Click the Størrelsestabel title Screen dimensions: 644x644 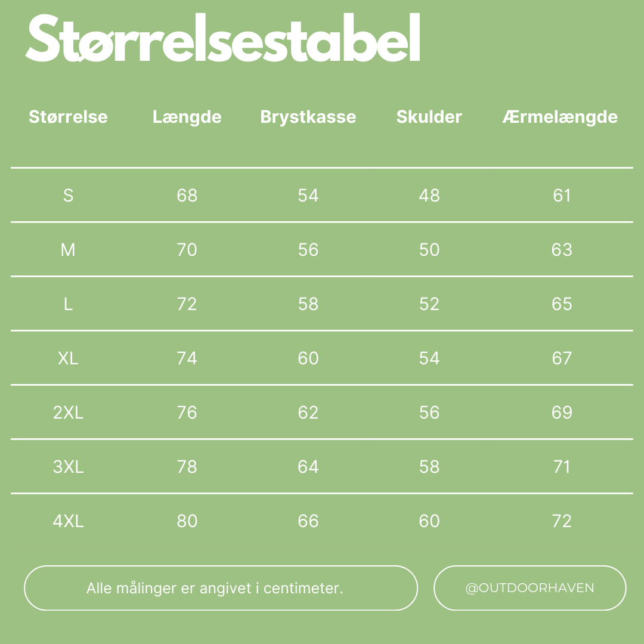(223, 39)
